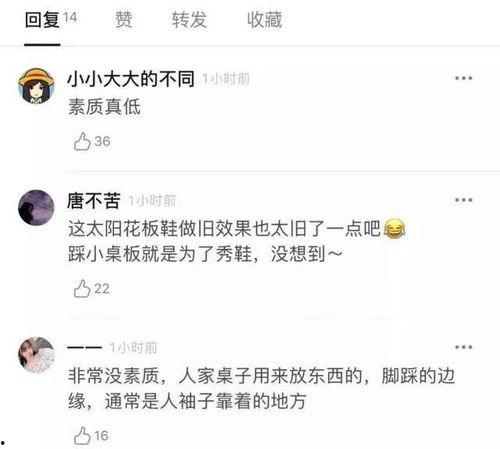
Task: Switch to the 收藏 tab
Action: pos(265,19)
